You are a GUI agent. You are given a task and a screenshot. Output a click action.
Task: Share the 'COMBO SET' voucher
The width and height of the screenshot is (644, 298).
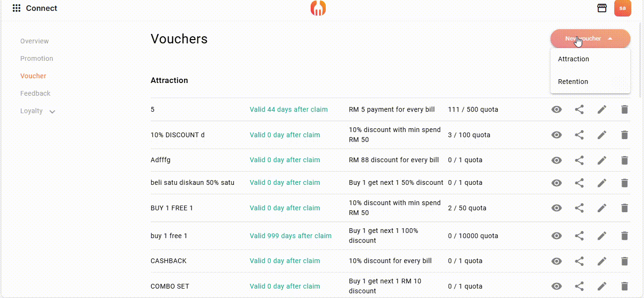point(579,286)
